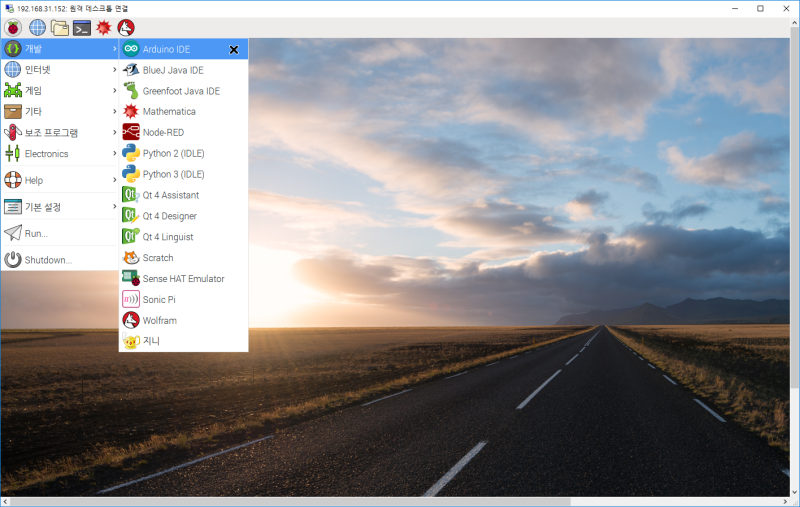
Task: Click the Greenfoot footprint icon
Action: 131,91
